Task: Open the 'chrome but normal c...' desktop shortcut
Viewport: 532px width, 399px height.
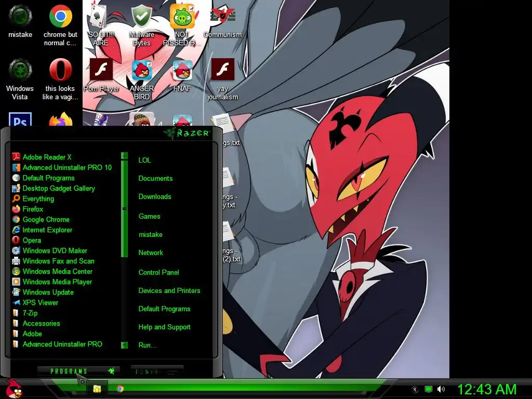Action: tap(60, 25)
